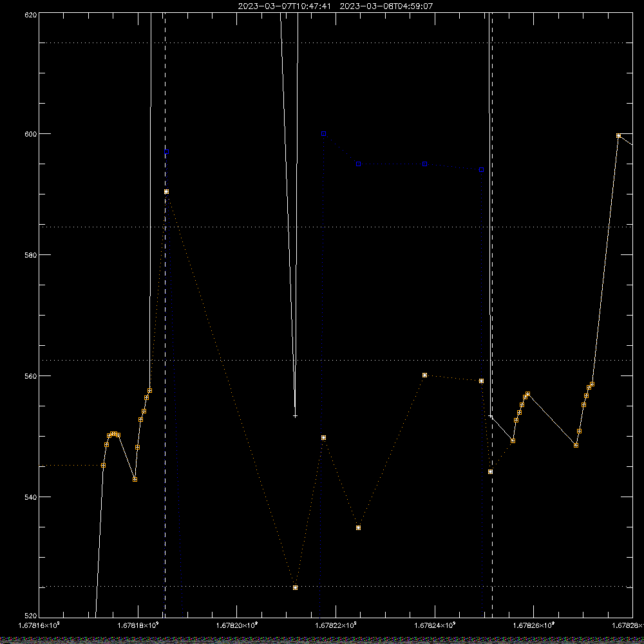Screen dimensions: 644x644
Task: Select the blue square marker at value 600
Action: (x=324, y=134)
